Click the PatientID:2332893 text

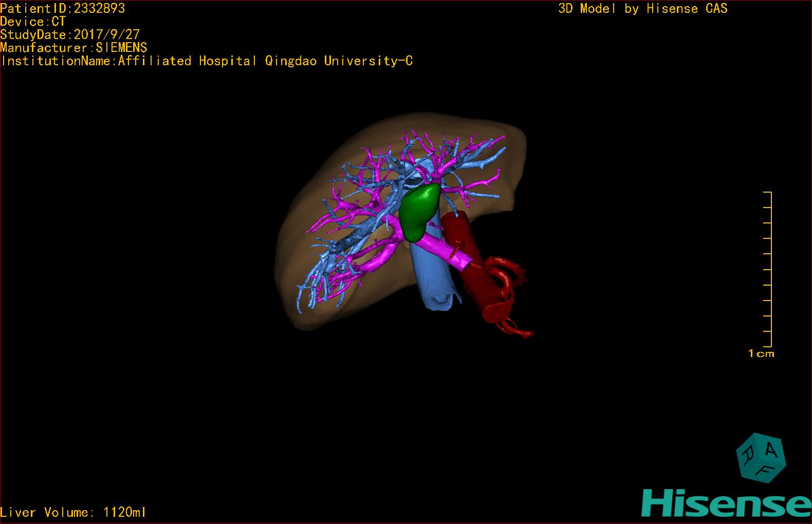point(63,8)
